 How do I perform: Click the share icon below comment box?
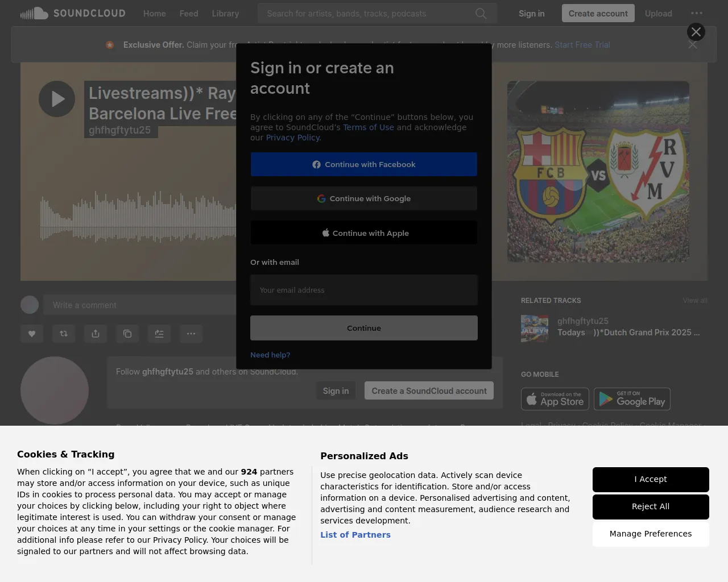tap(96, 334)
